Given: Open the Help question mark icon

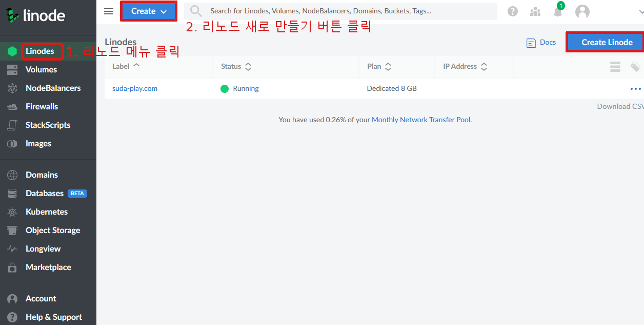Looking at the screenshot, I should (x=512, y=11).
